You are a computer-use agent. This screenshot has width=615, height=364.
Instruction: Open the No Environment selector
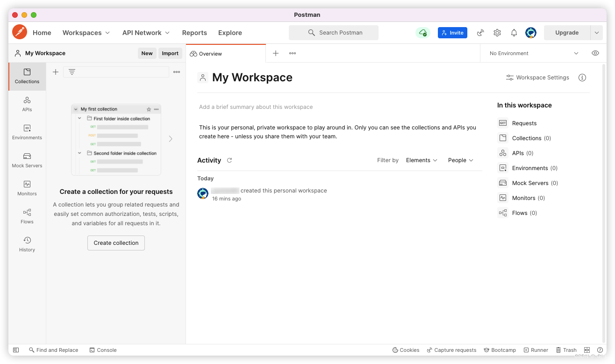(x=534, y=53)
